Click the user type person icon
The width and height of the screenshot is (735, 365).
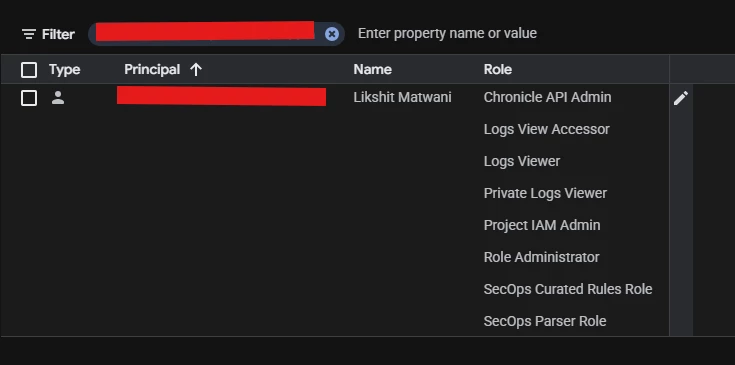click(x=58, y=97)
